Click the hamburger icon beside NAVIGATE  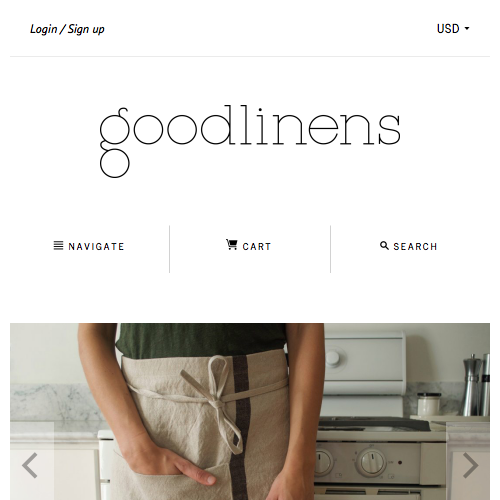[x=58, y=245]
